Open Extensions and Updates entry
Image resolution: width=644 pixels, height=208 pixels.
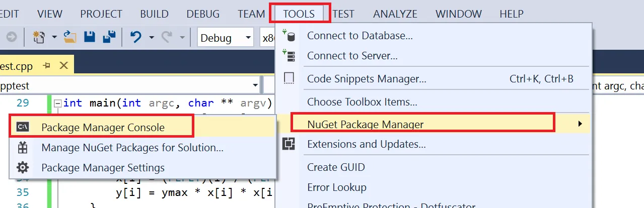(x=434, y=144)
